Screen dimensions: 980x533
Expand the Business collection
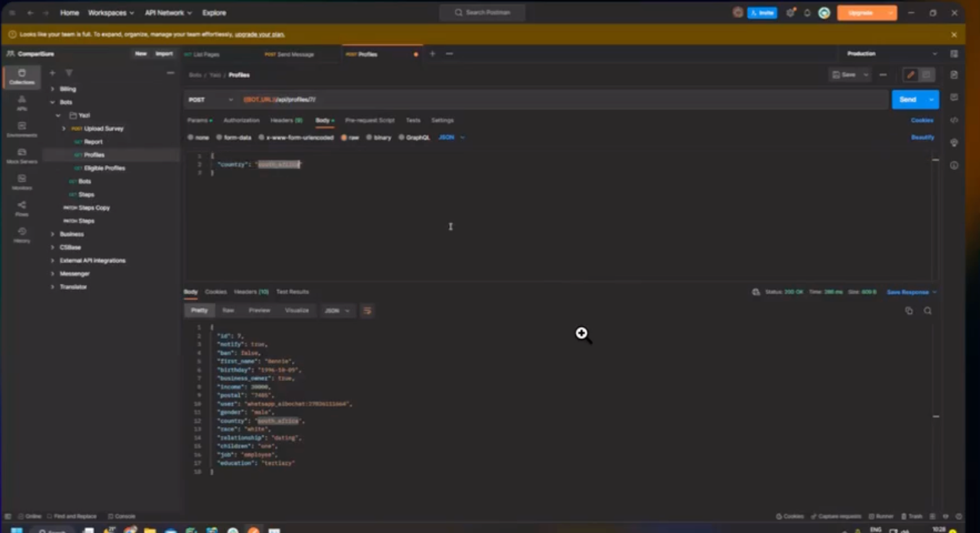[x=53, y=234]
